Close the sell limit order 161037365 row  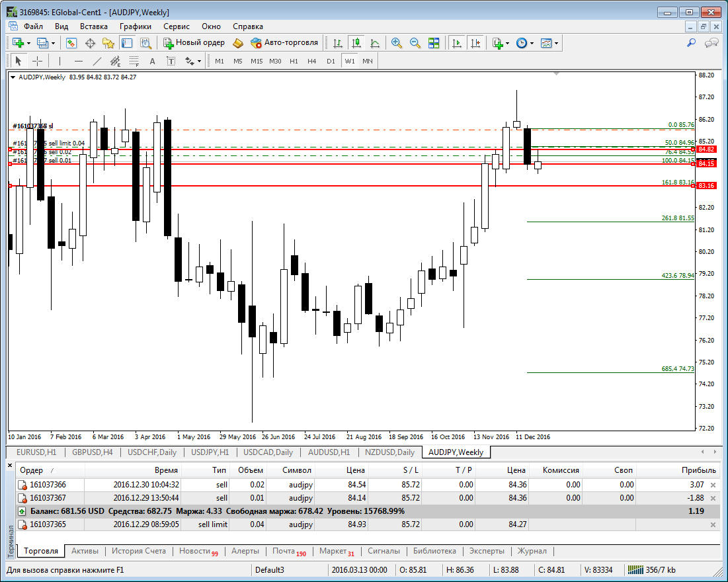[x=713, y=524]
